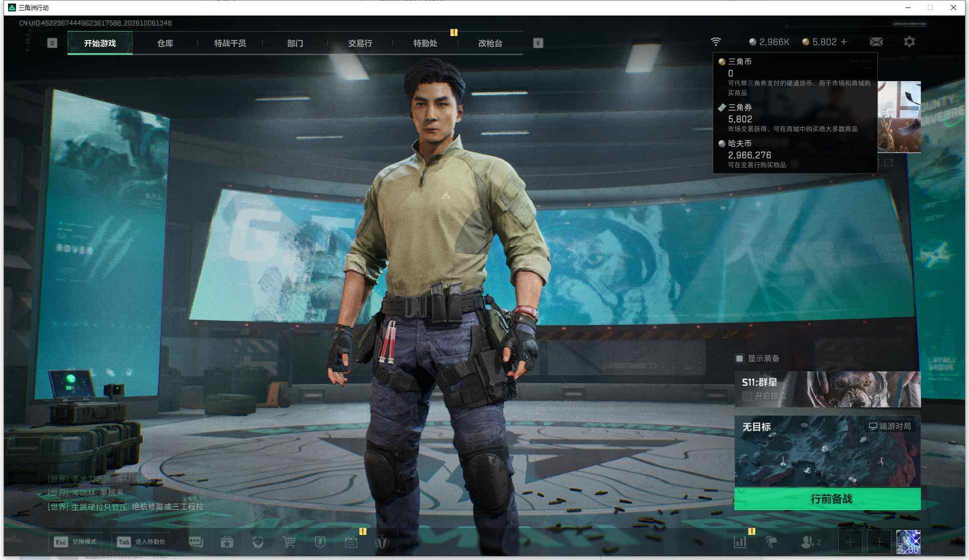Click the diamond gem icon
This screenshot has width=969, height=560.
click(x=258, y=542)
